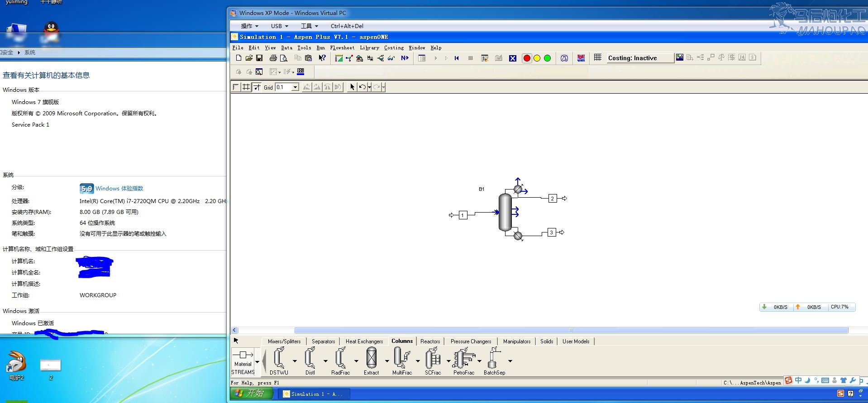The height and width of the screenshot is (403, 868).
Task: Switch to the Separators tab
Action: coord(324,341)
